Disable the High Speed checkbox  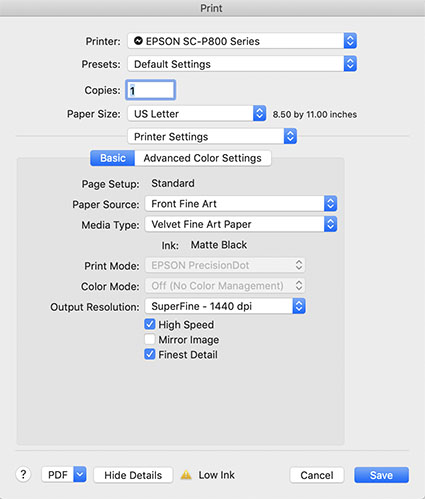tap(150, 324)
